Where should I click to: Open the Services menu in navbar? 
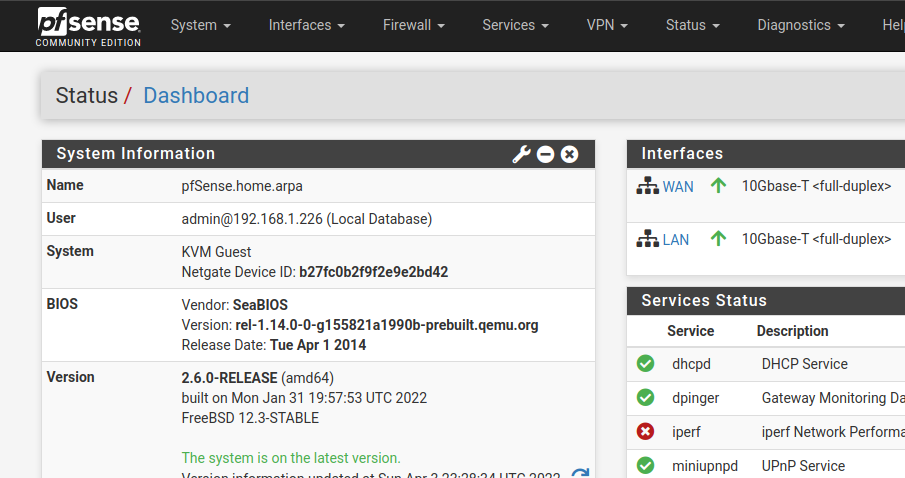pyautogui.click(x=516, y=25)
